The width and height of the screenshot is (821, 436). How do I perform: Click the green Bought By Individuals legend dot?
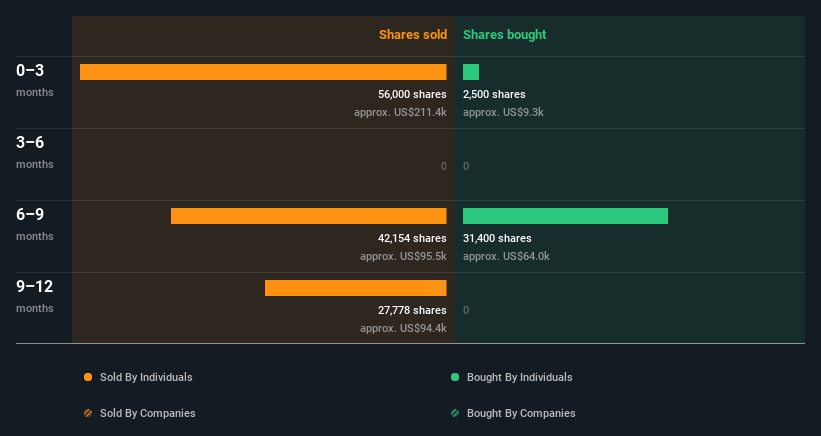[x=455, y=377]
